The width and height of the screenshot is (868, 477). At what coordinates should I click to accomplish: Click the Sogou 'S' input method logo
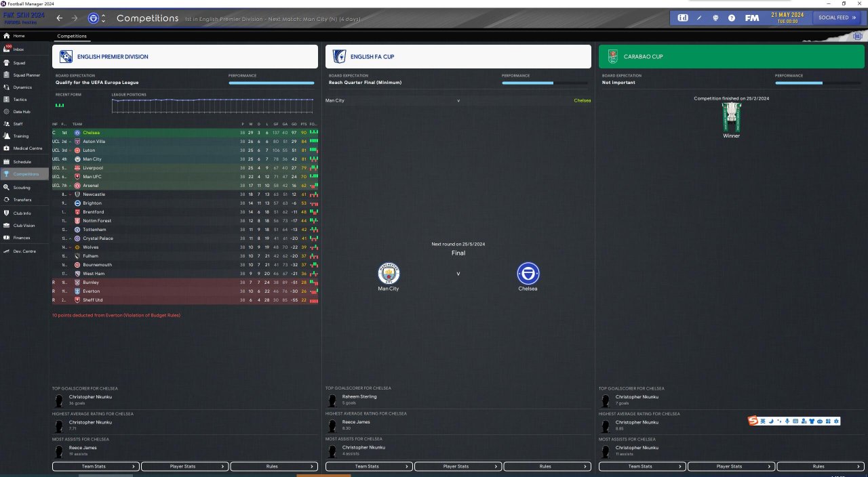click(753, 421)
